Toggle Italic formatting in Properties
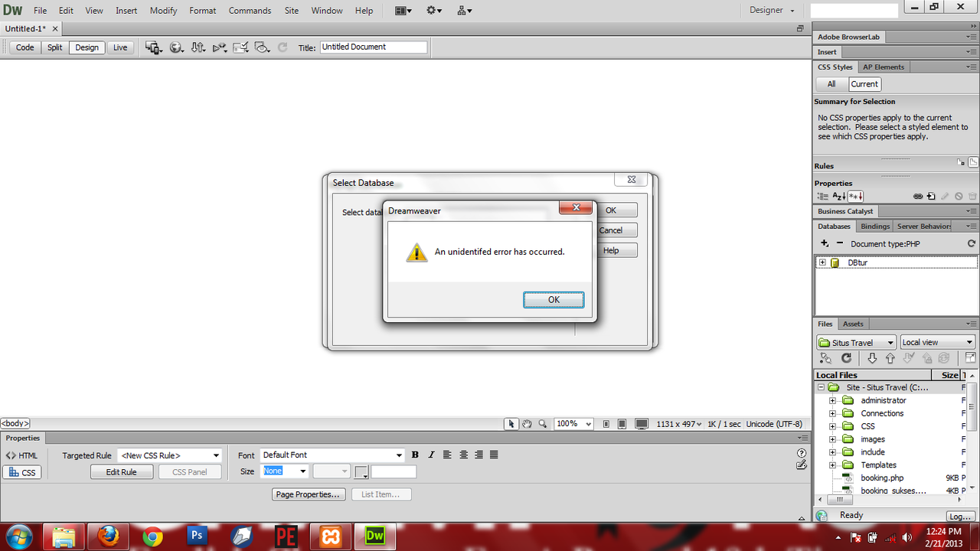The image size is (980, 551). 431,455
